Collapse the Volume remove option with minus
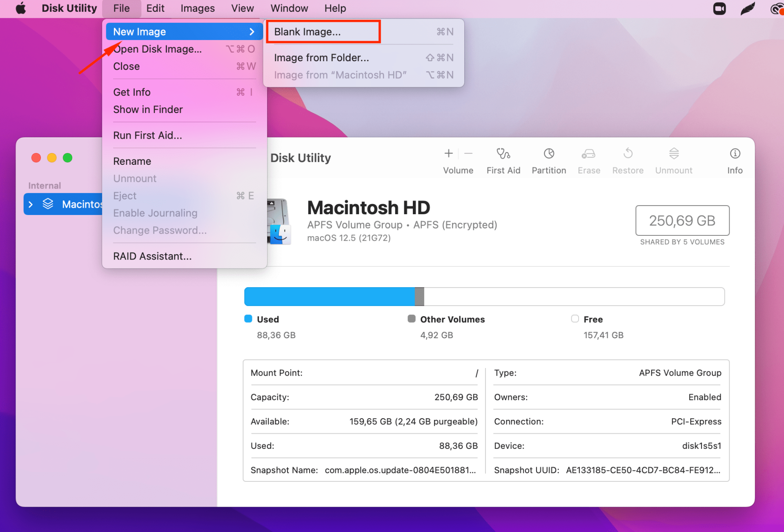This screenshot has height=532, width=784. 468,154
